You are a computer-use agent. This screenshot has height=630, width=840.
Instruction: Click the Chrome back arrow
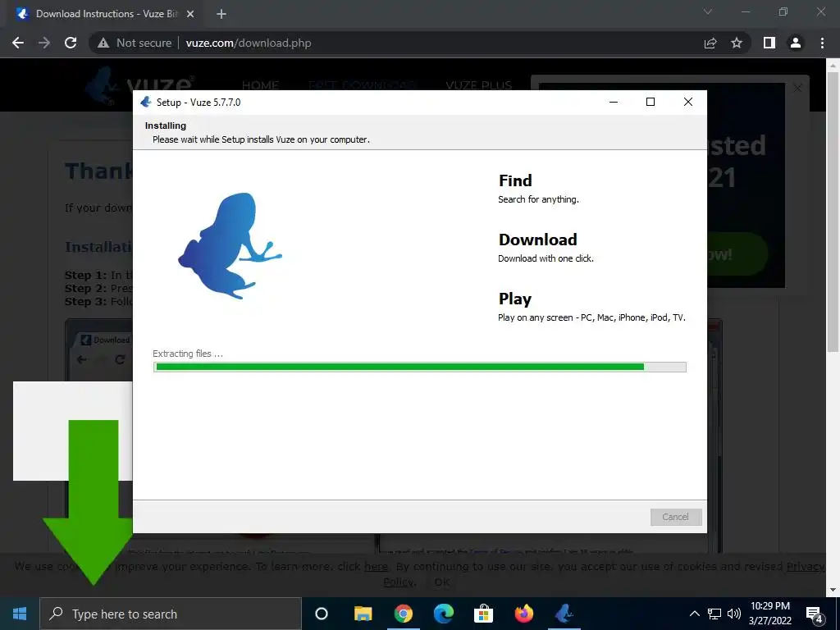point(18,43)
